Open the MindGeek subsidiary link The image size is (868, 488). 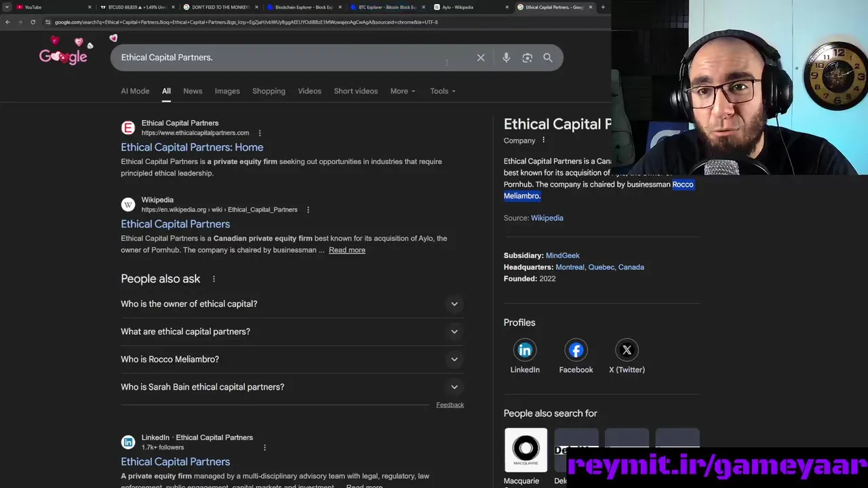[x=562, y=256]
